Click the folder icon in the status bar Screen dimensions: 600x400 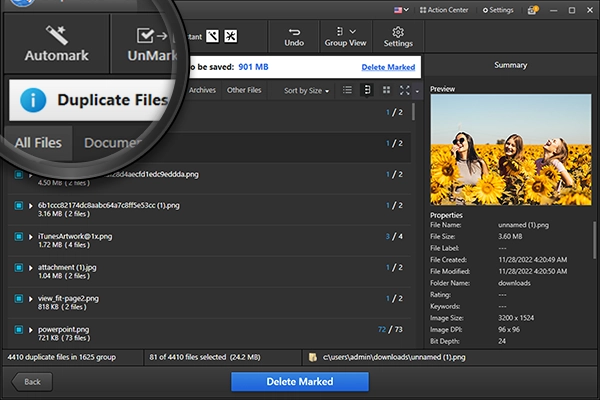[x=313, y=357]
